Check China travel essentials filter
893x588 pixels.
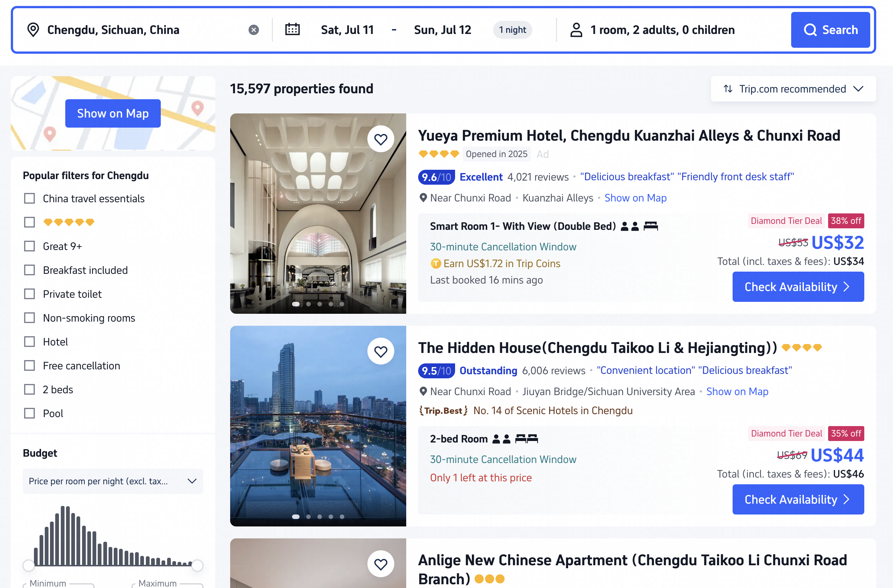[x=29, y=198]
